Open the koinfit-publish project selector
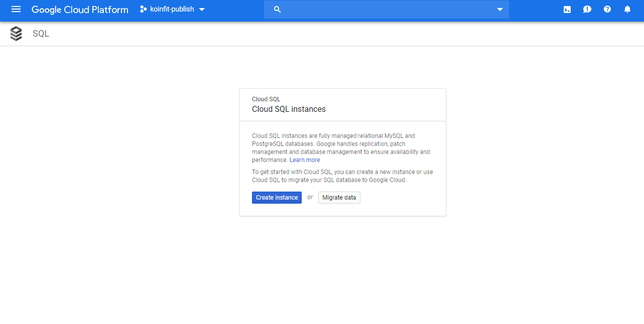This screenshot has height=324, width=644. click(x=172, y=10)
